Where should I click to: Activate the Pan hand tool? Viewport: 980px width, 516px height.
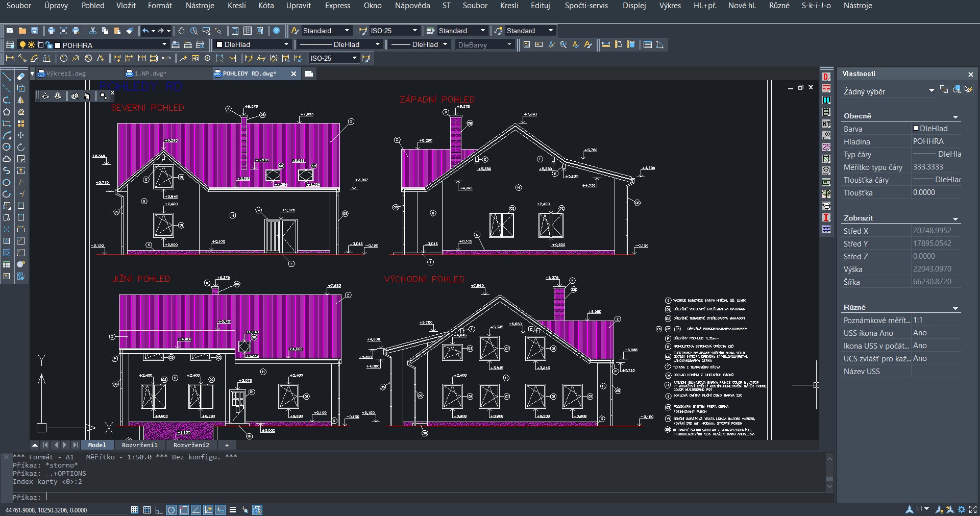point(181,31)
